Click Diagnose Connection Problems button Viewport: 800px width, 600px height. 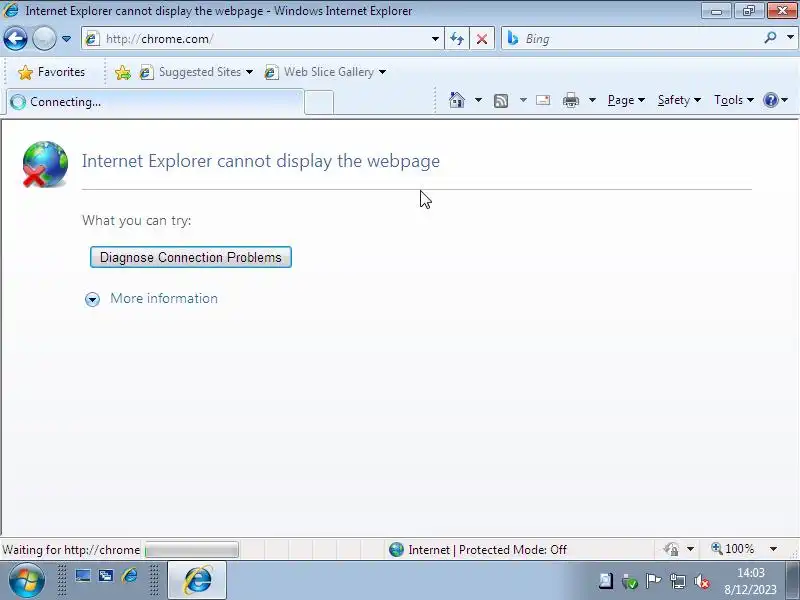[191, 257]
